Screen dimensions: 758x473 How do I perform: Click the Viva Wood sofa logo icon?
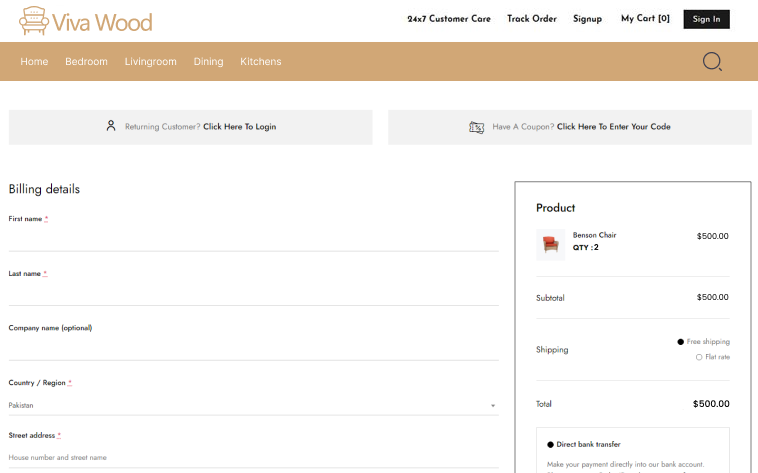[x=33, y=20]
